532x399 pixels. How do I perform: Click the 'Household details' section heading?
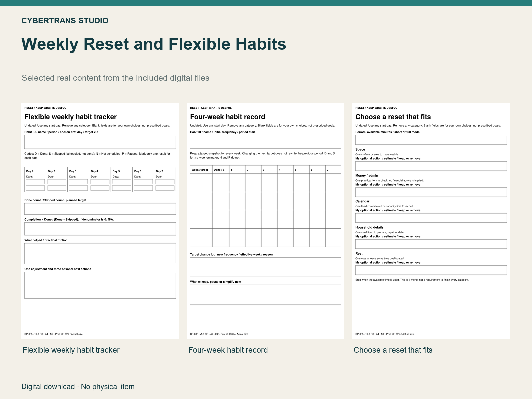click(x=369, y=228)
